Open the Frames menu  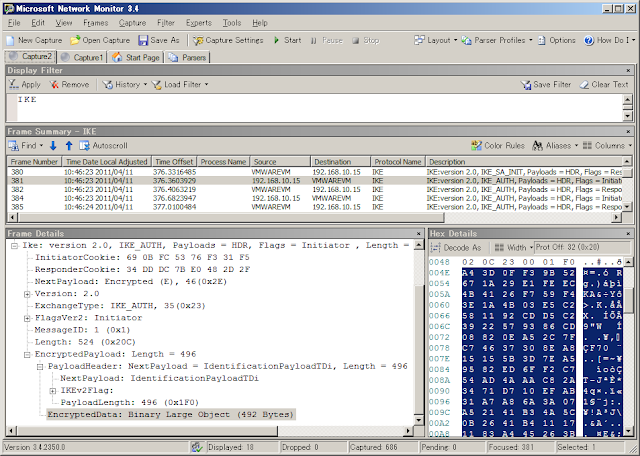[96, 23]
